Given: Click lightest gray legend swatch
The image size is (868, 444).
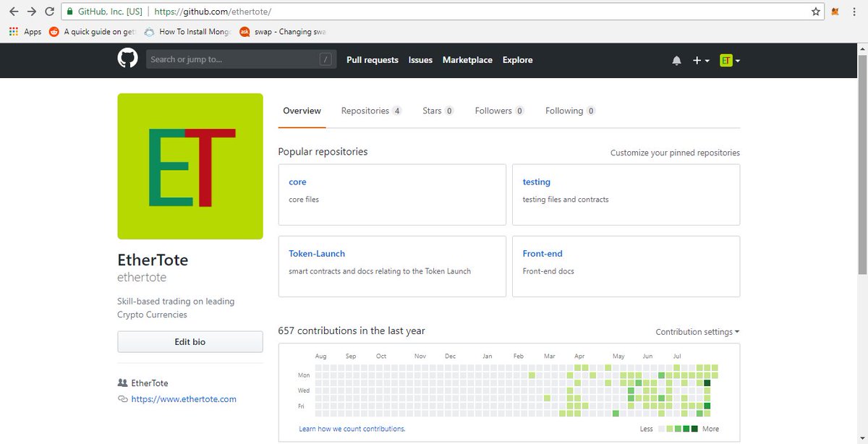Looking at the screenshot, I should pos(660,429).
